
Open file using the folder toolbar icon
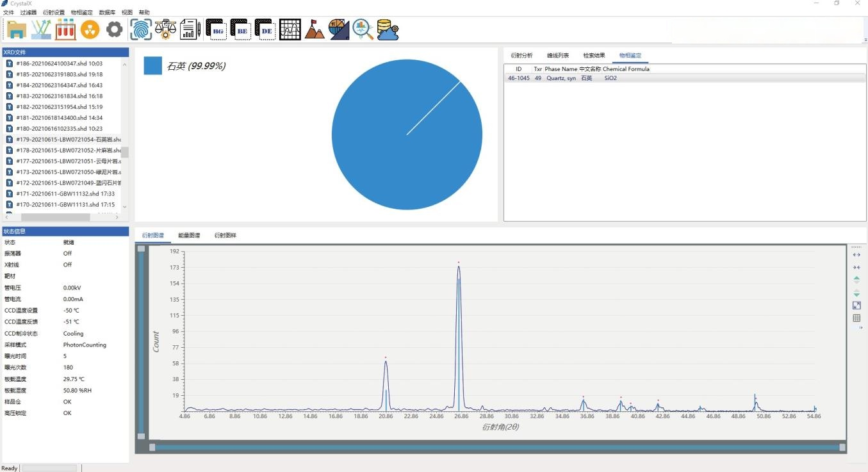(17, 29)
